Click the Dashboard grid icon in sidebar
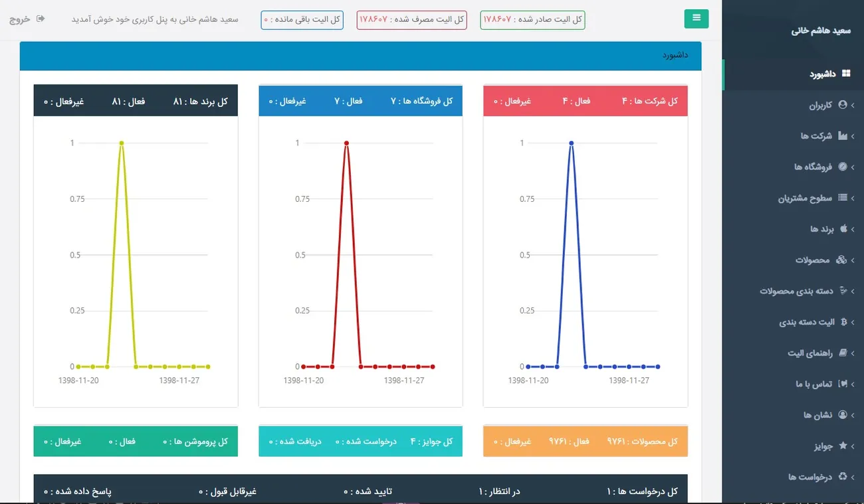 point(846,74)
